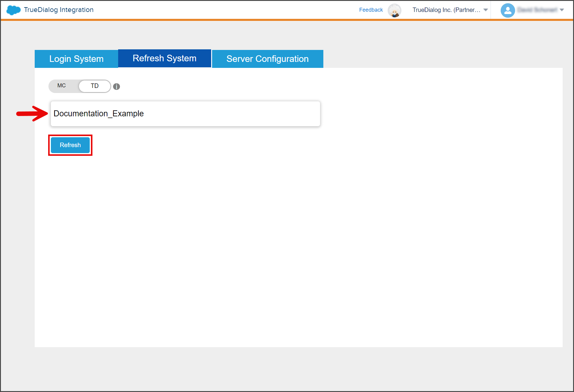Screen dimensions: 574x392
Task: Click the MC/TD pill switch background
Action: click(80, 86)
